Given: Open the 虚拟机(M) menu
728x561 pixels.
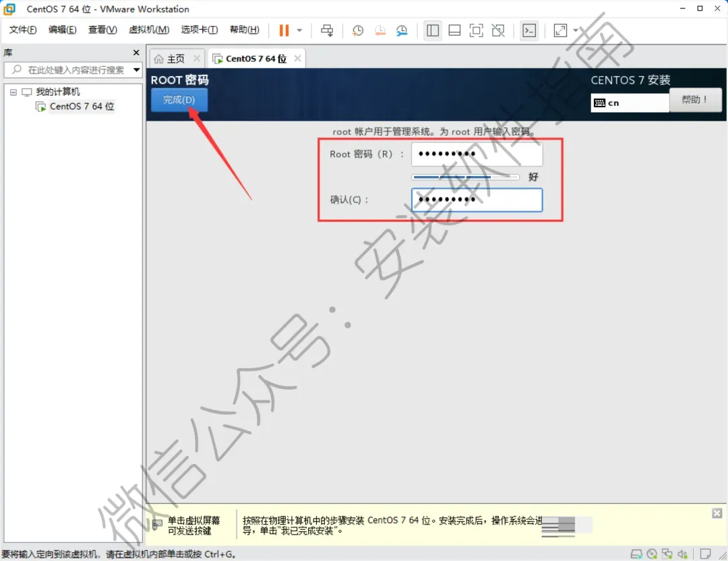Looking at the screenshot, I should [x=149, y=30].
